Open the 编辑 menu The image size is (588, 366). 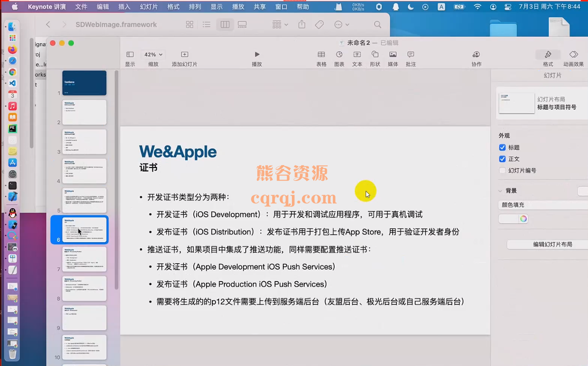pyautogui.click(x=103, y=7)
